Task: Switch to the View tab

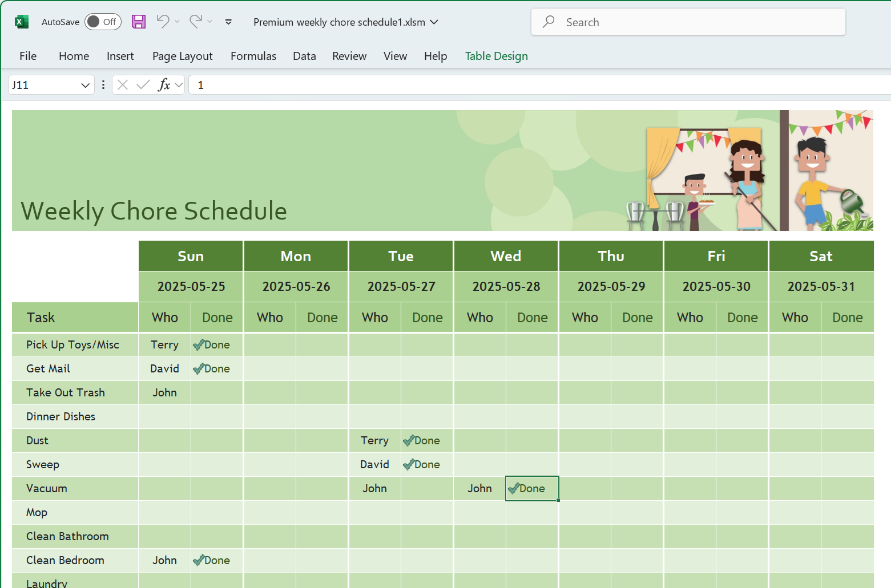Action: click(x=395, y=56)
